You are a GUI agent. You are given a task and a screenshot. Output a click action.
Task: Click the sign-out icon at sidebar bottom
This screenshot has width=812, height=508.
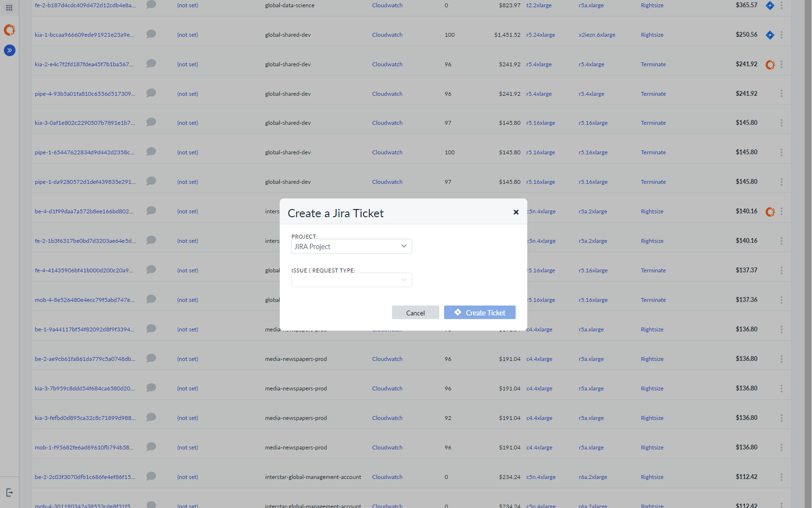pos(10,492)
